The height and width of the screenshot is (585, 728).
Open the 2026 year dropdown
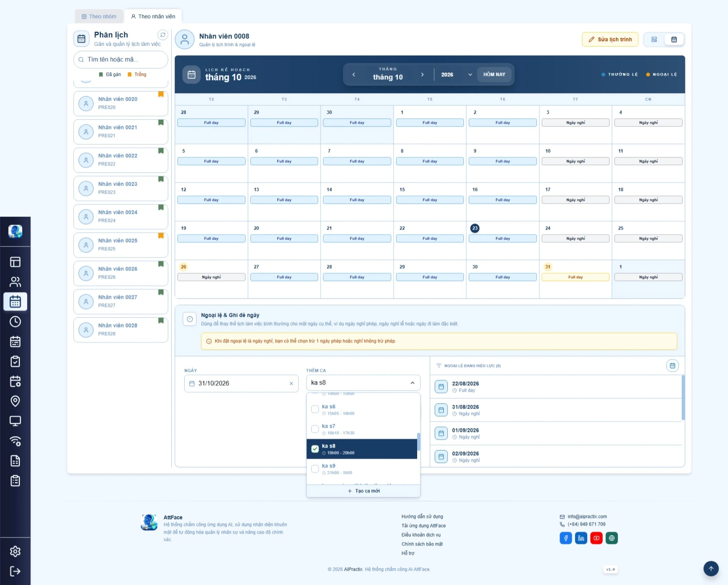pos(456,75)
